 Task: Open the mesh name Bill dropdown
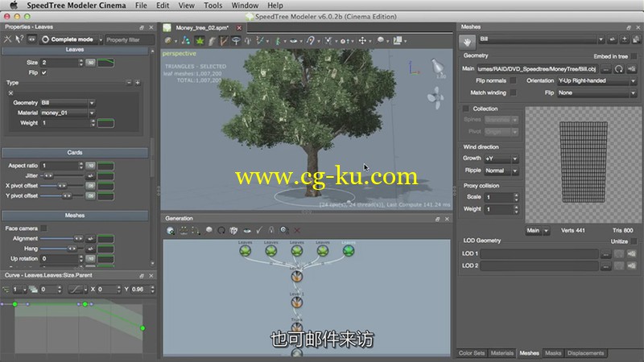click(541, 39)
